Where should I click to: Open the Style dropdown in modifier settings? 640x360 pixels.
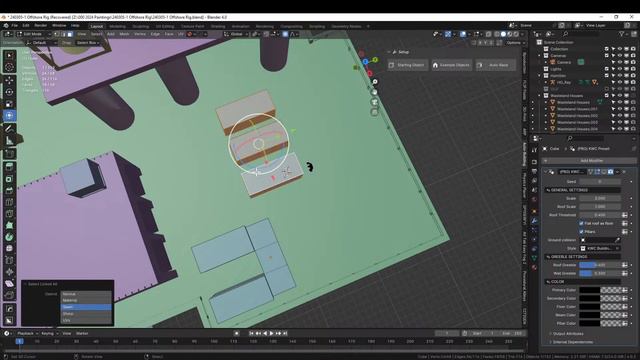pos(600,248)
